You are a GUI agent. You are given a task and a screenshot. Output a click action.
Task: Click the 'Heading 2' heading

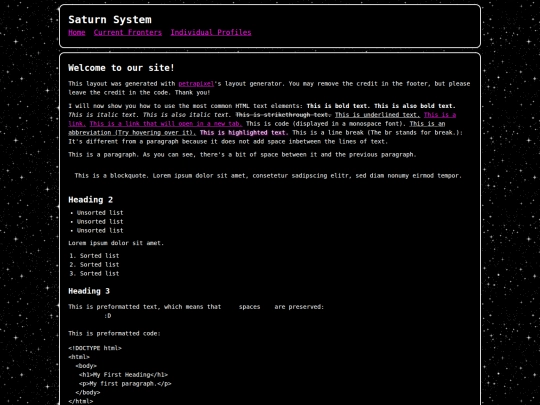point(91,200)
